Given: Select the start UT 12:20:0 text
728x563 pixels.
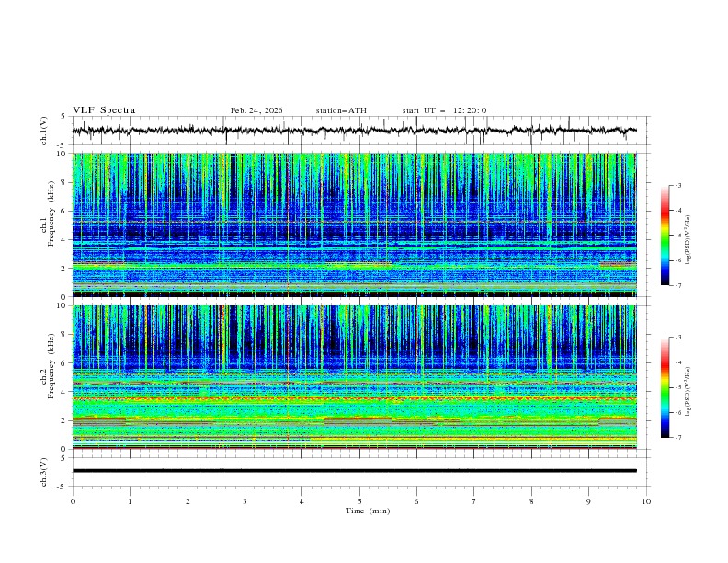Looking at the screenshot, I should coord(444,110).
